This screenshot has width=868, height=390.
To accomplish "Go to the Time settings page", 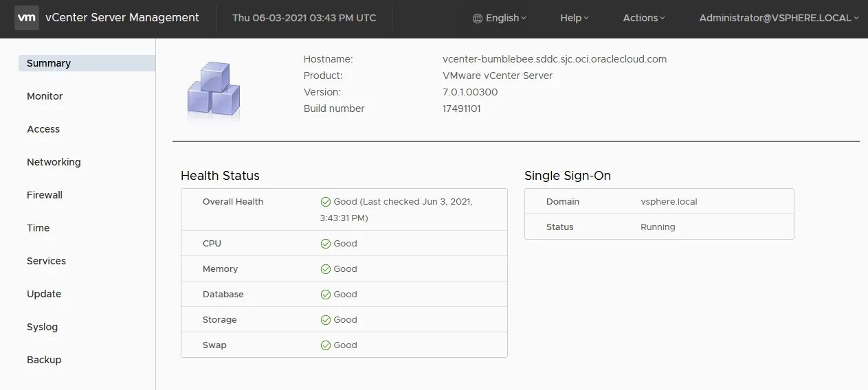I will pos(38,228).
